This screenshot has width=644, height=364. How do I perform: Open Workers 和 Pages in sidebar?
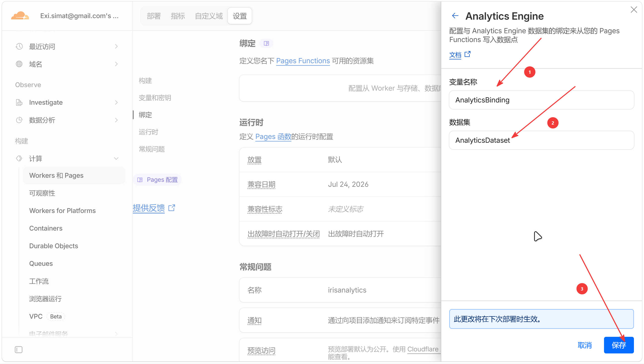tap(74, 175)
